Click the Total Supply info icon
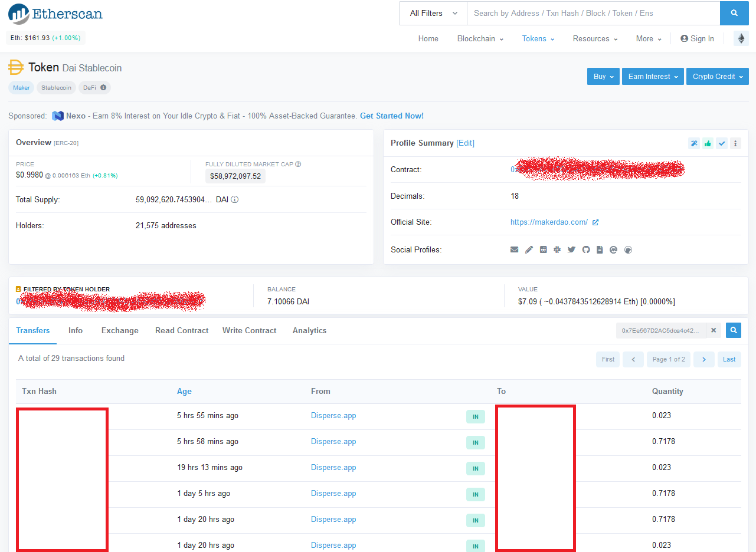Viewport: 756px width, 552px height. tap(235, 199)
